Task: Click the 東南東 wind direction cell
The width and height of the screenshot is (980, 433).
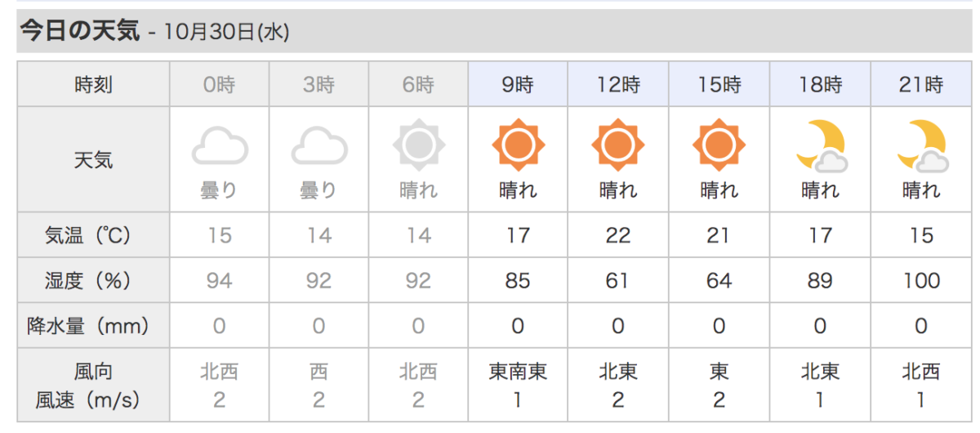Action: (x=519, y=372)
